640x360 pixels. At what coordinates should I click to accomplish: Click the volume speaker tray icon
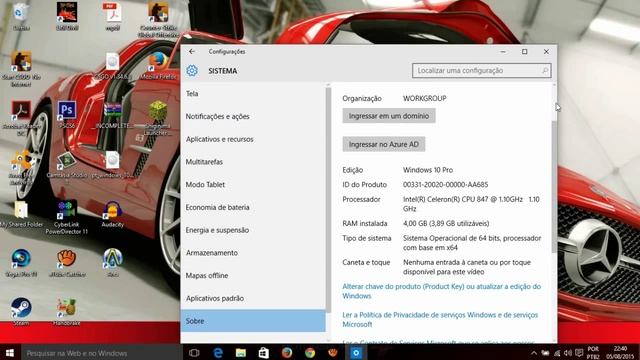568,353
